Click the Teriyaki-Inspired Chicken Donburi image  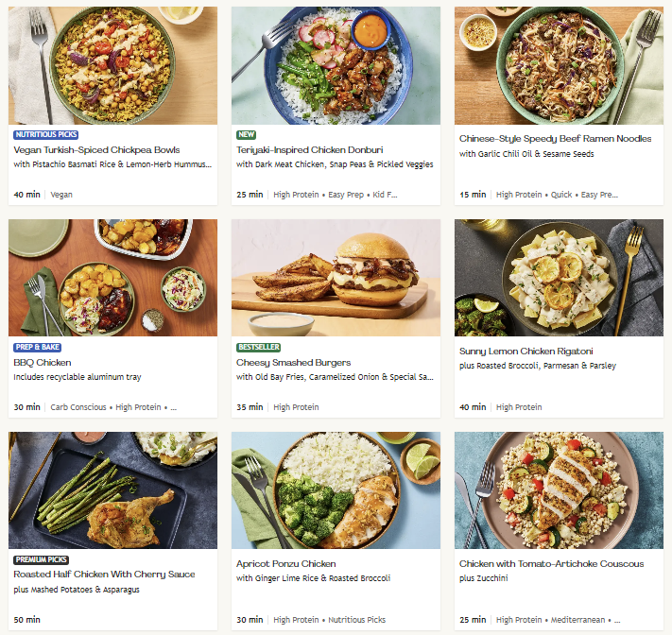[336, 65]
